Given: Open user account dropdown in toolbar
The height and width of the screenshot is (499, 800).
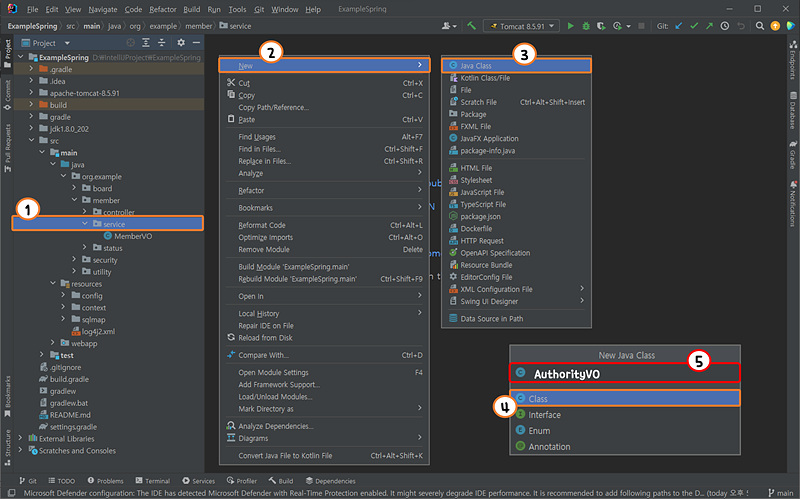Looking at the screenshot, I should point(449,26).
